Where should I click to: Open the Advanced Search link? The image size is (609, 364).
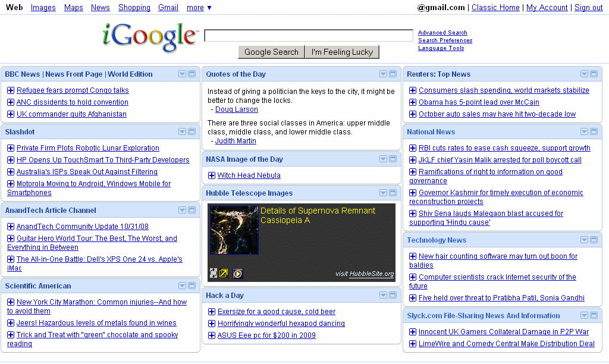[x=442, y=32]
